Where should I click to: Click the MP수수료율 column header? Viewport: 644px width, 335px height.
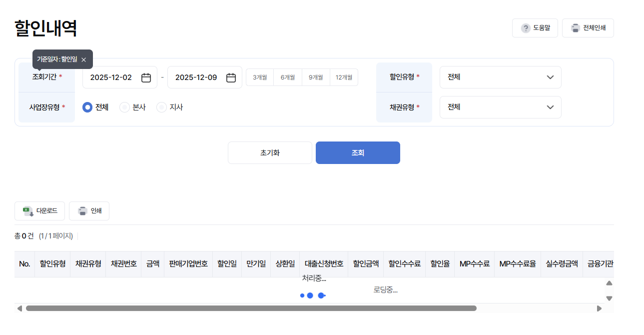pos(517,264)
